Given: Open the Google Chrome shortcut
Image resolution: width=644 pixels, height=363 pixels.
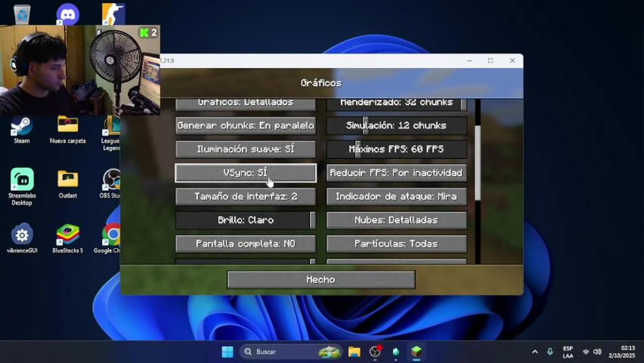Looking at the screenshot, I should [108, 239].
